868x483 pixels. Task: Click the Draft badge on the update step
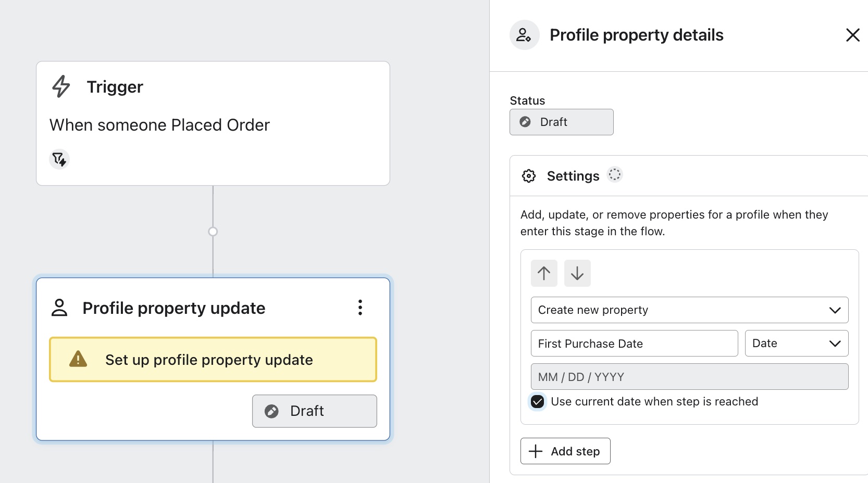[314, 411]
